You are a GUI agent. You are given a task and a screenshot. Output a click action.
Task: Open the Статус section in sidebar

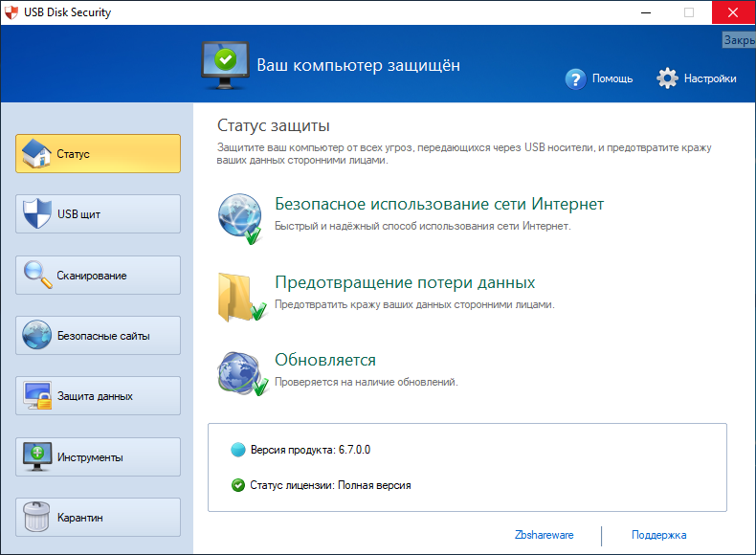[98, 153]
